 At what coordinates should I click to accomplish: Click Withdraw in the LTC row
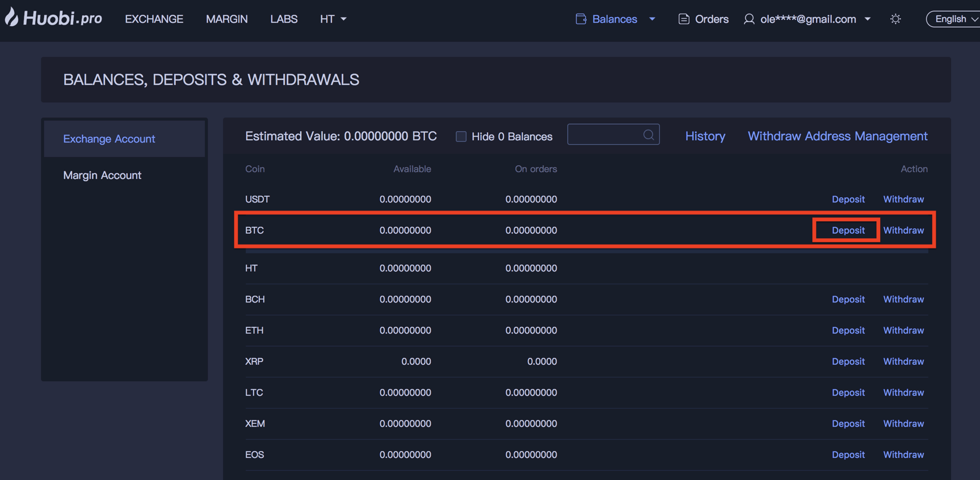click(903, 393)
